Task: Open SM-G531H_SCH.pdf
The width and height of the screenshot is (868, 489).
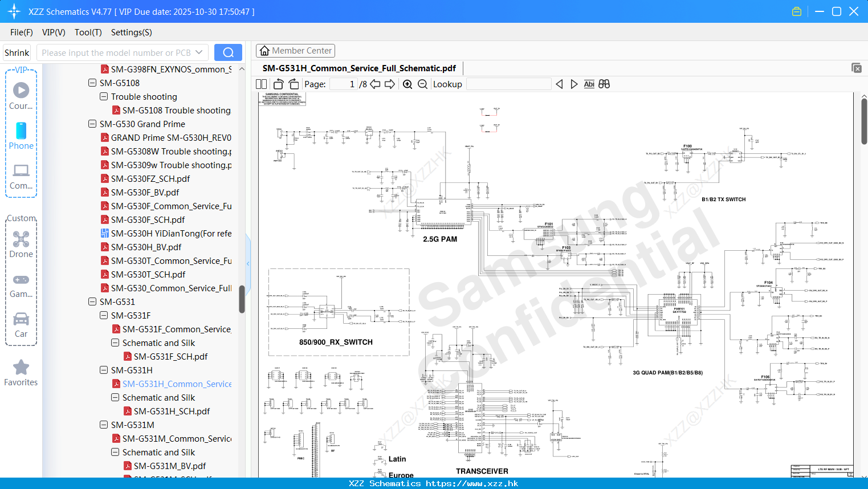Action: pyautogui.click(x=166, y=411)
